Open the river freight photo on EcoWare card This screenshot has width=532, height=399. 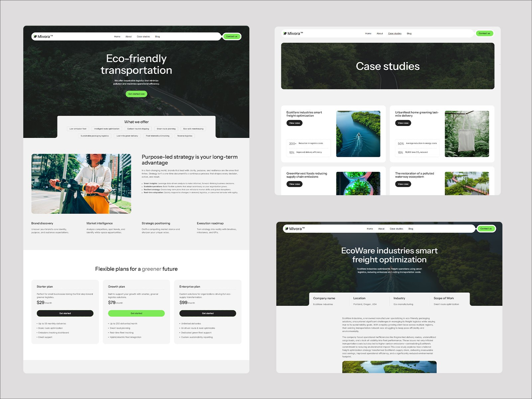tap(358, 134)
